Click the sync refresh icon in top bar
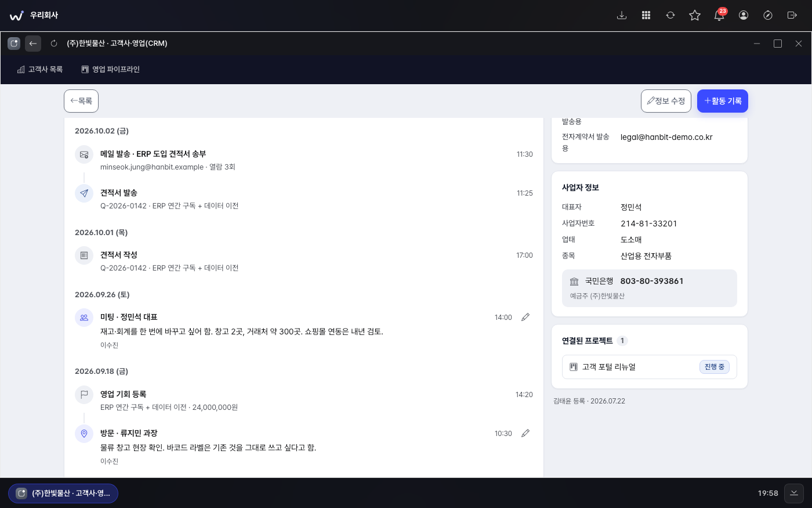This screenshot has height=508, width=812. coord(670,16)
